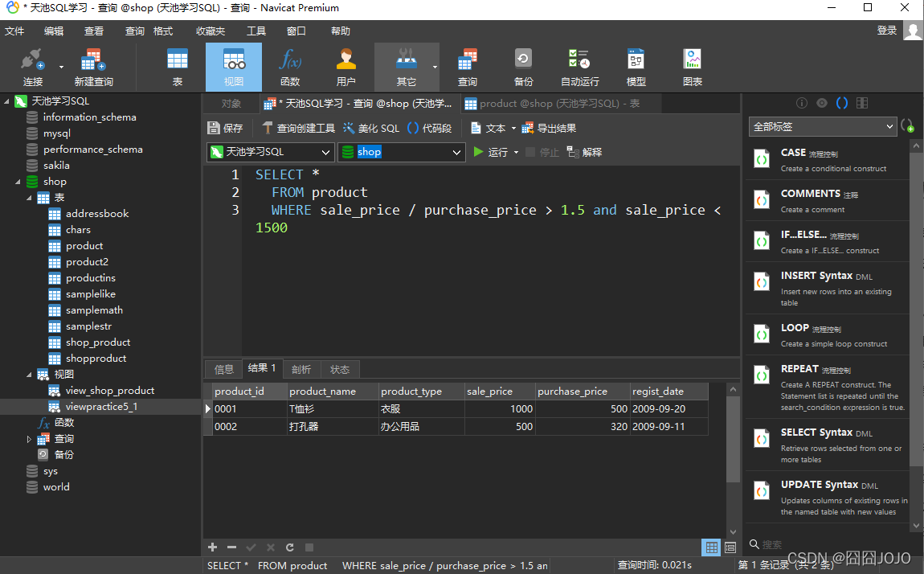Open the 文本 text dropdown
924x574 pixels.
coord(493,128)
